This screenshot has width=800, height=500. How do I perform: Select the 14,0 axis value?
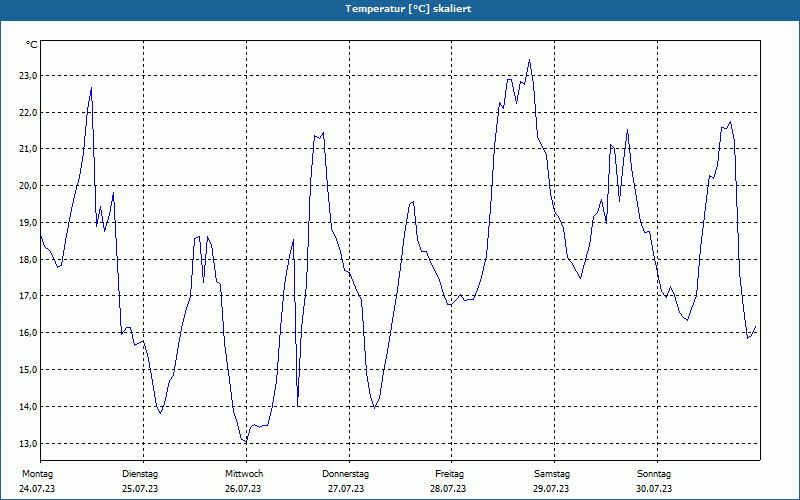coord(28,407)
